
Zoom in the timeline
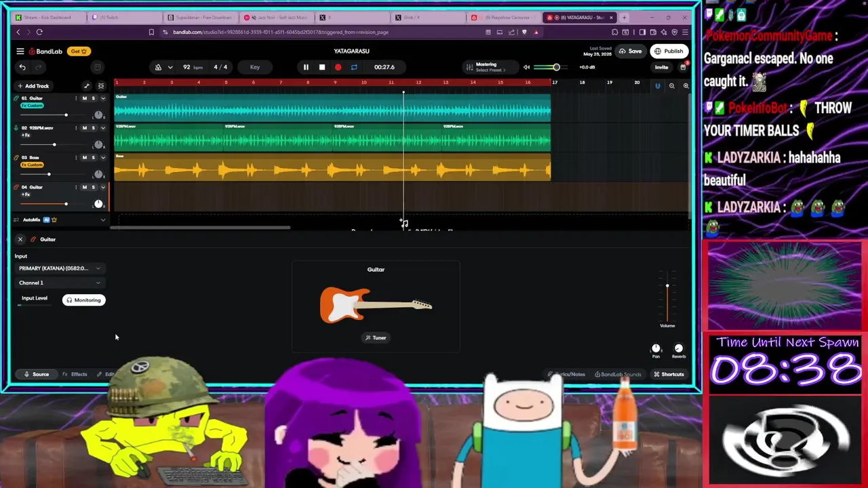[686, 86]
